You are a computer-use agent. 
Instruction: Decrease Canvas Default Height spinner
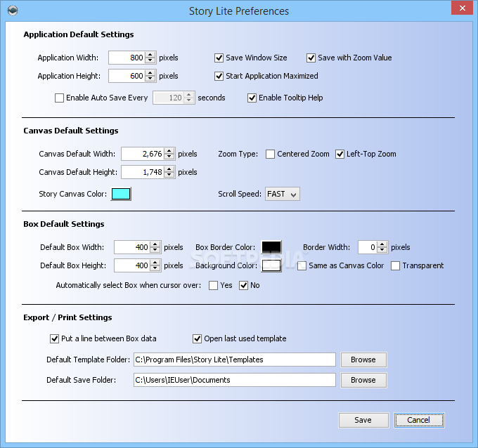click(x=169, y=175)
